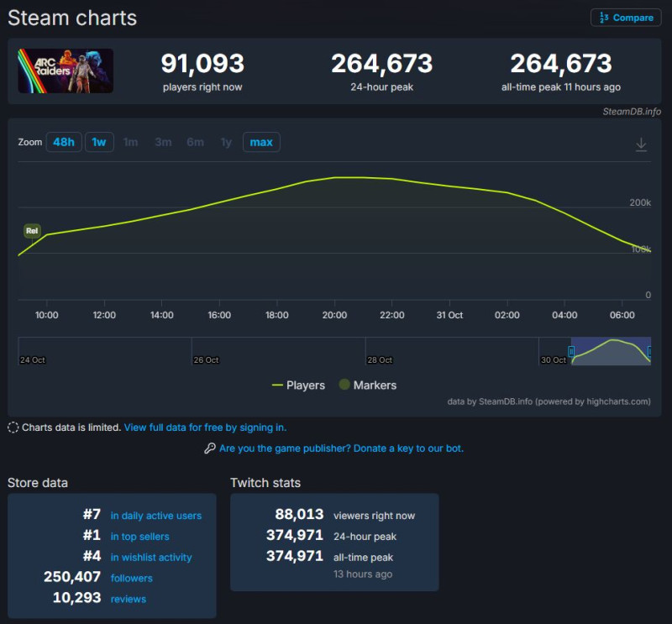The width and height of the screenshot is (672, 624).
Task: Click the 'Steam charts' heading
Action: click(72, 18)
